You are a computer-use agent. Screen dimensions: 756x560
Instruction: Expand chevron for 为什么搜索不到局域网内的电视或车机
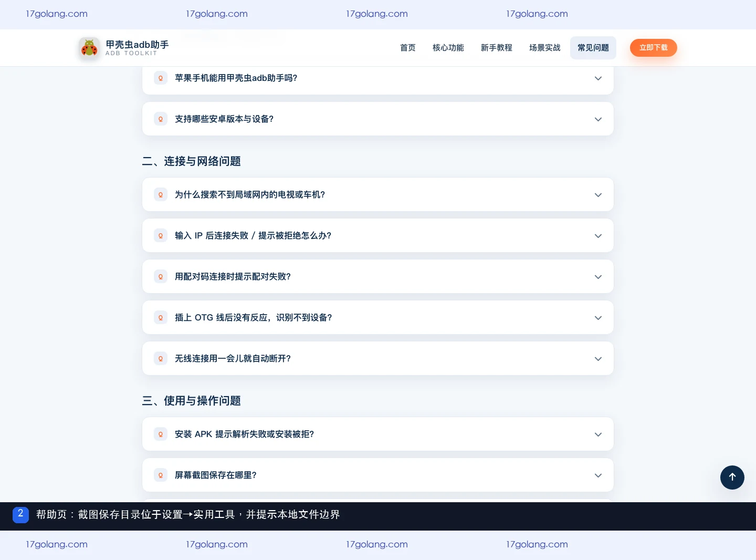[598, 195]
